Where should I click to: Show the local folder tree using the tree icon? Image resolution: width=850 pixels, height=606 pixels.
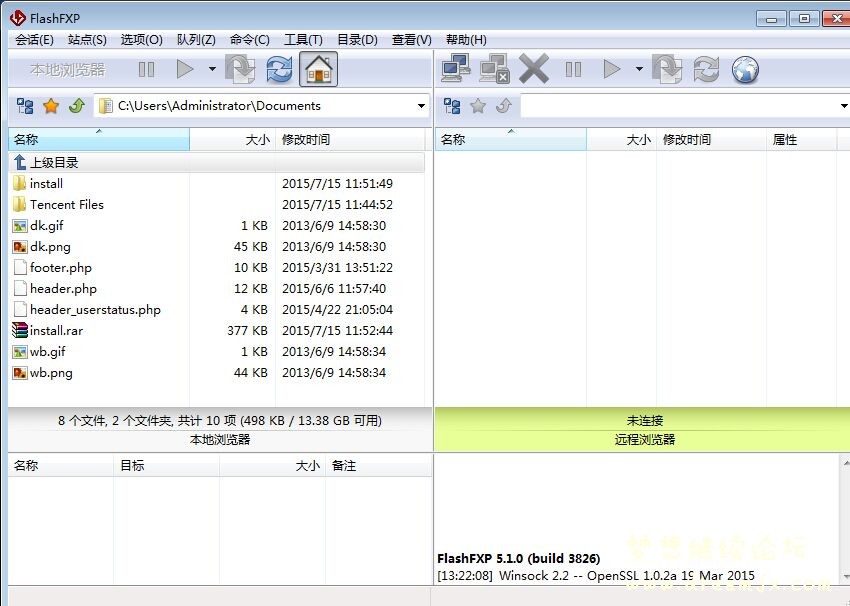pos(25,106)
